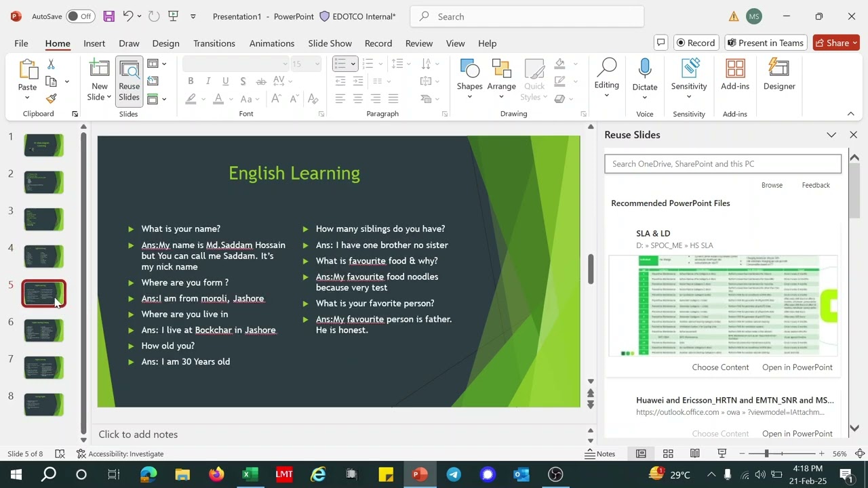The width and height of the screenshot is (868, 488).
Task: Fit slide to current window icon
Action: [x=860, y=453]
